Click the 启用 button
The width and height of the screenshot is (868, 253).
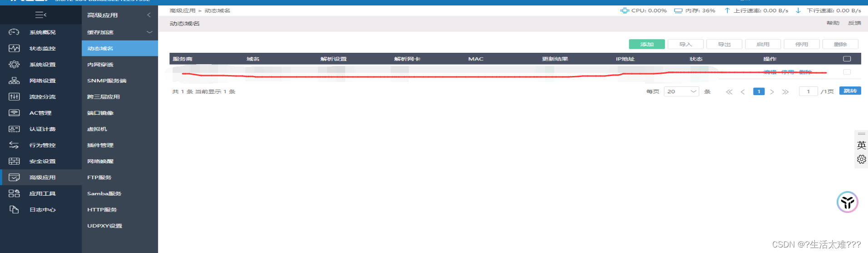point(763,44)
